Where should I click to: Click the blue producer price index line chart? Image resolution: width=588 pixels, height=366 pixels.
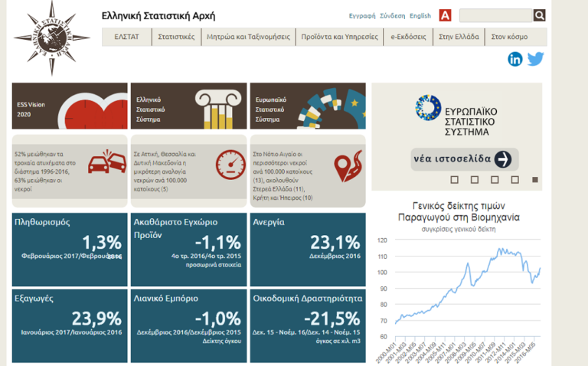(x=468, y=287)
